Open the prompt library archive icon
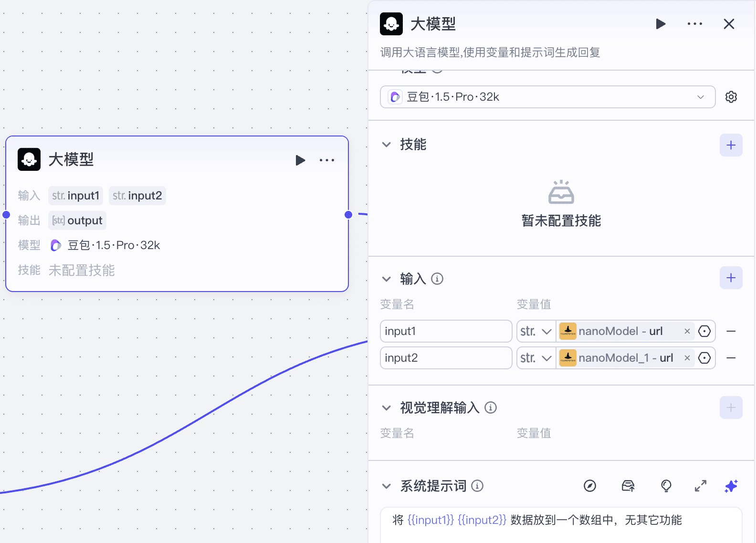The width and height of the screenshot is (756, 543). [628, 486]
